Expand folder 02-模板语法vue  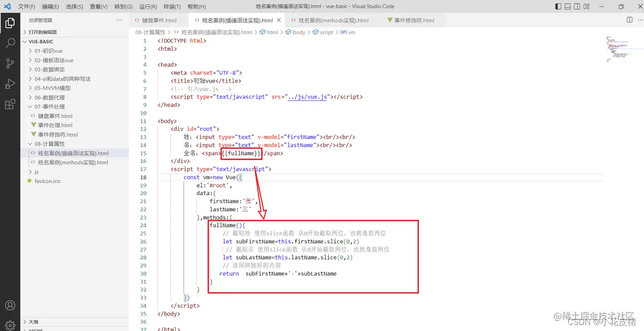click(x=74, y=60)
